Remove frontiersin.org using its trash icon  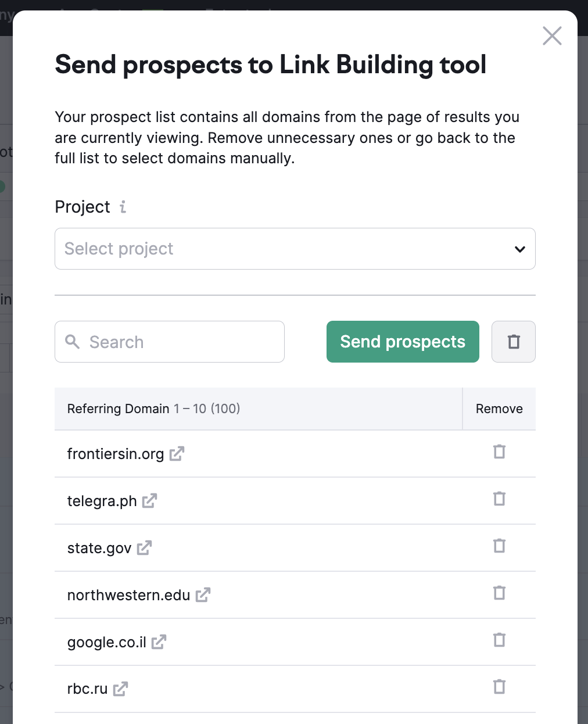pos(499,452)
